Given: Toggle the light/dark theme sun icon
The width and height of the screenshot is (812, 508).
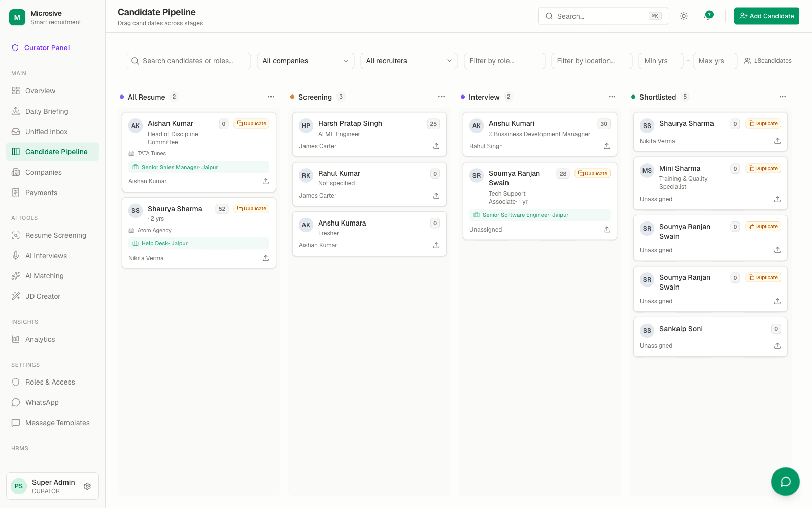Looking at the screenshot, I should [684, 16].
